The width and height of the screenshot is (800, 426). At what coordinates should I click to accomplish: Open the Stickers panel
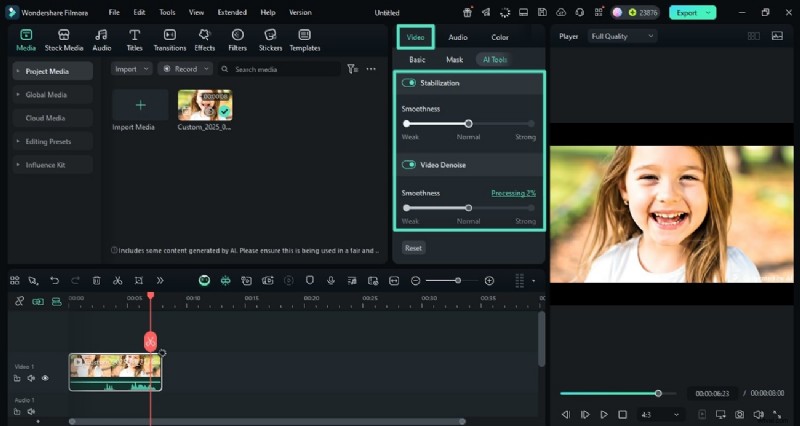[x=270, y=40]
